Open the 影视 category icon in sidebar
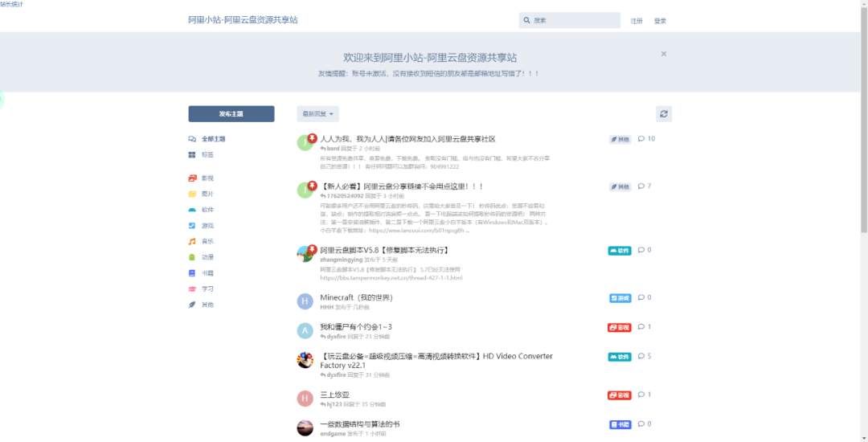The image size is (868, 442). pos(192,178)
